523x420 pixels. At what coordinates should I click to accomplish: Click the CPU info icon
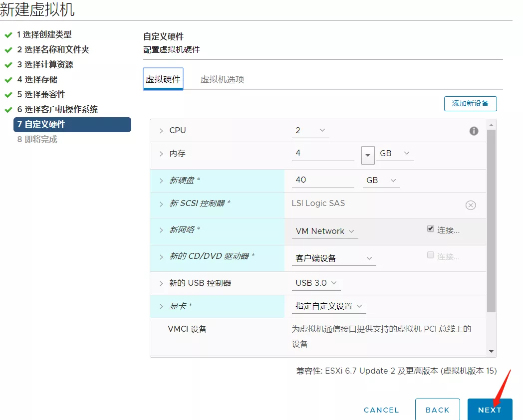474,131
